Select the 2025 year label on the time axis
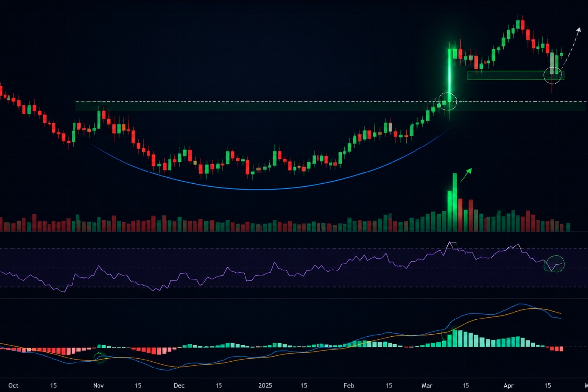Screen dimensions: 588x392 pos(266,385)
